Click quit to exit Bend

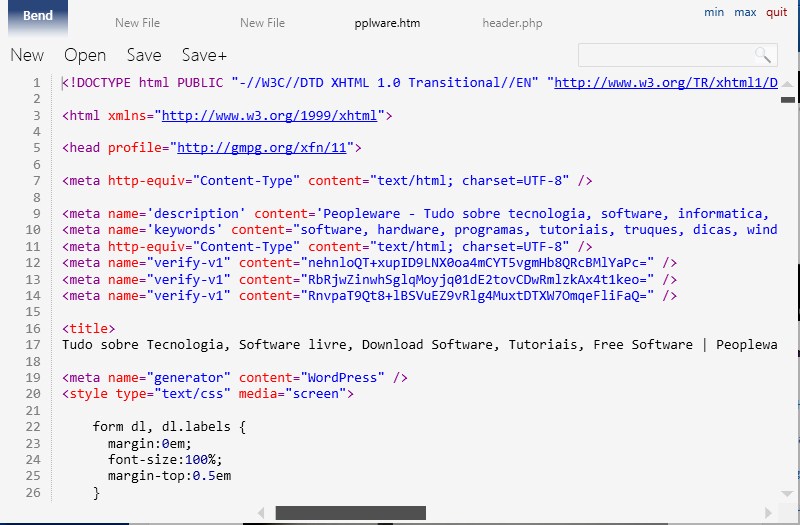tap(777, 12)
